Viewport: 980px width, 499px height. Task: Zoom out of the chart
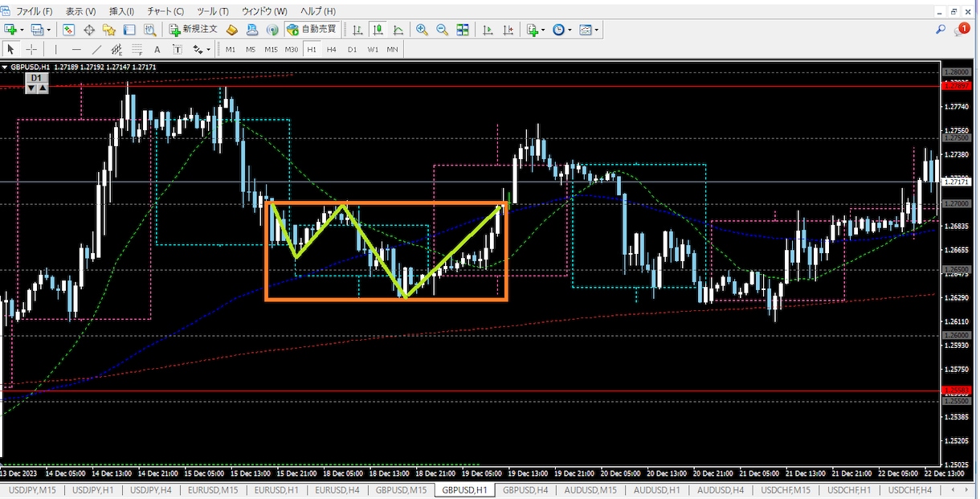point(442,30)
